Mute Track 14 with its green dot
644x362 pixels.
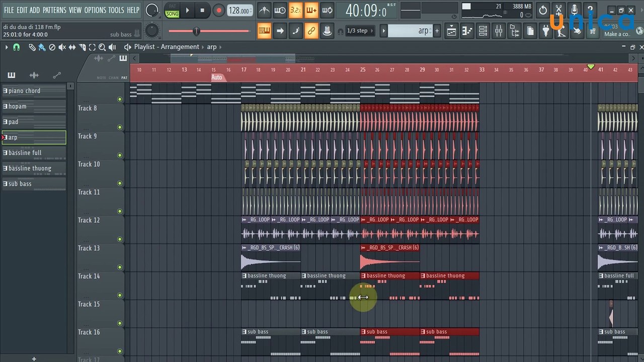pyautogui.click(x=120, y=295)
